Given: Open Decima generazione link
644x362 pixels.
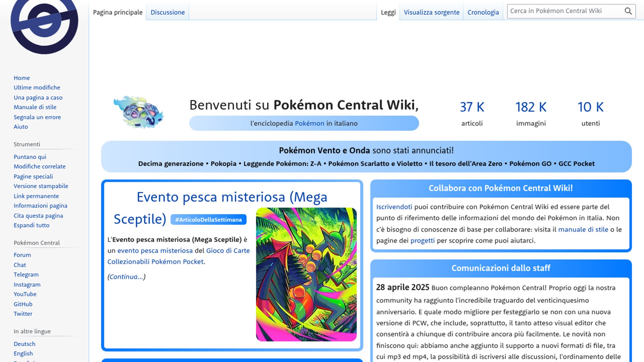Looking at the screenshot, I should click(x=171, y=164).
